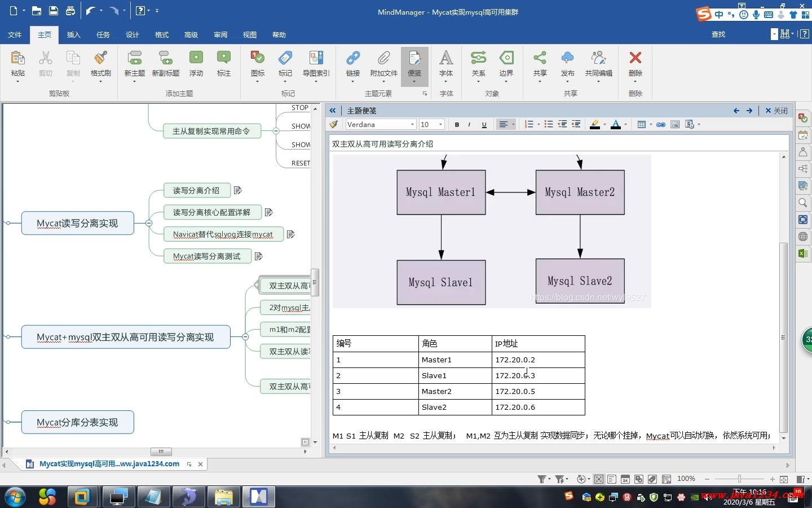This screenshot has height=508, width=812.
Task: Click the Notes (便笺) button
Action: click(x=414, y=66)
